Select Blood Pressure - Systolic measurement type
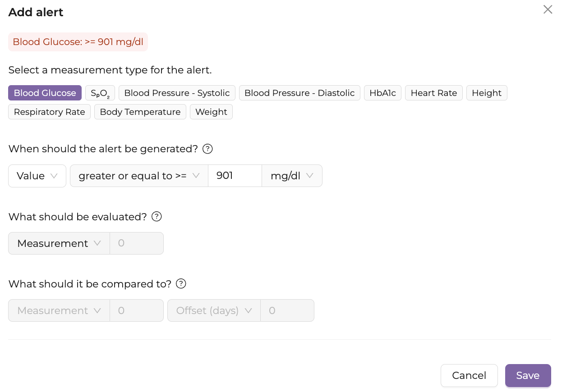 pos(177,93)
